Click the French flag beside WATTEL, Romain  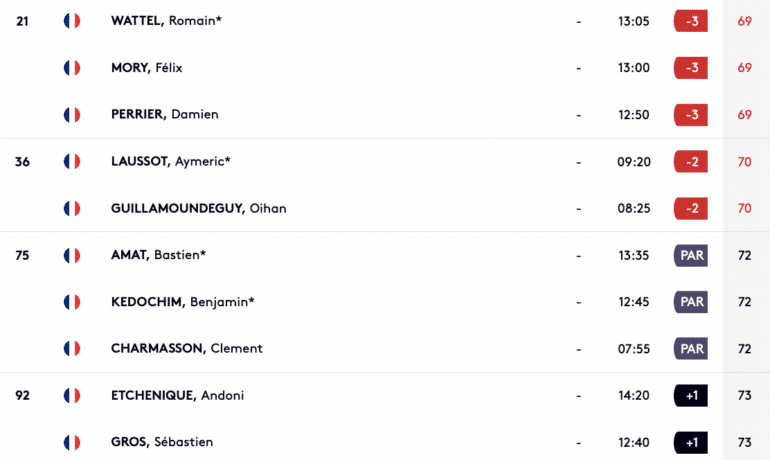72,21
